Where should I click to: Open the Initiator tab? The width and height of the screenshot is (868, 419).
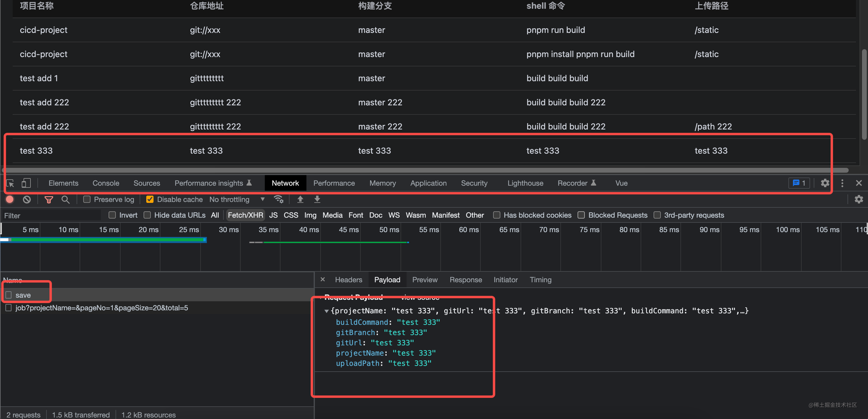point(505,280)
